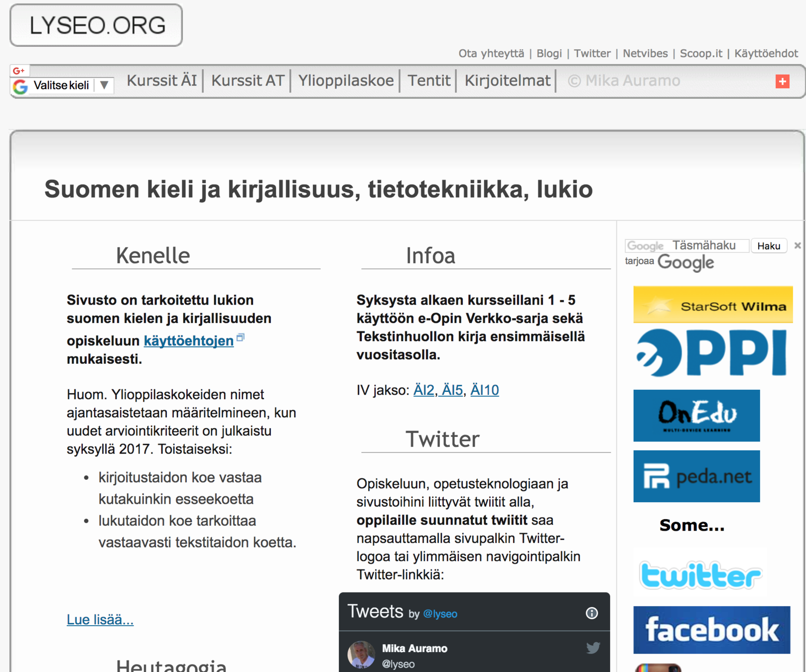Open the ÄI10 course link
The height and width of the screenshot is (672, 806).
pos(485,390)
